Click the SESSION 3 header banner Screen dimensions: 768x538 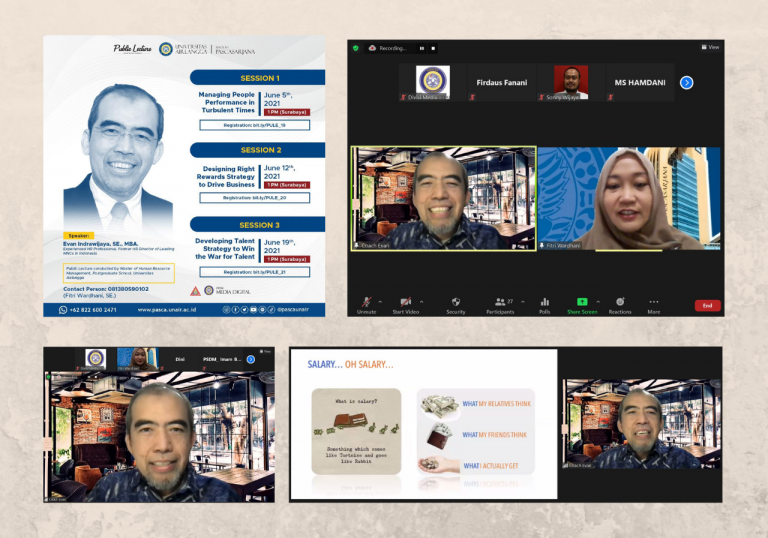pyautogui.click(x=258, y=225)
